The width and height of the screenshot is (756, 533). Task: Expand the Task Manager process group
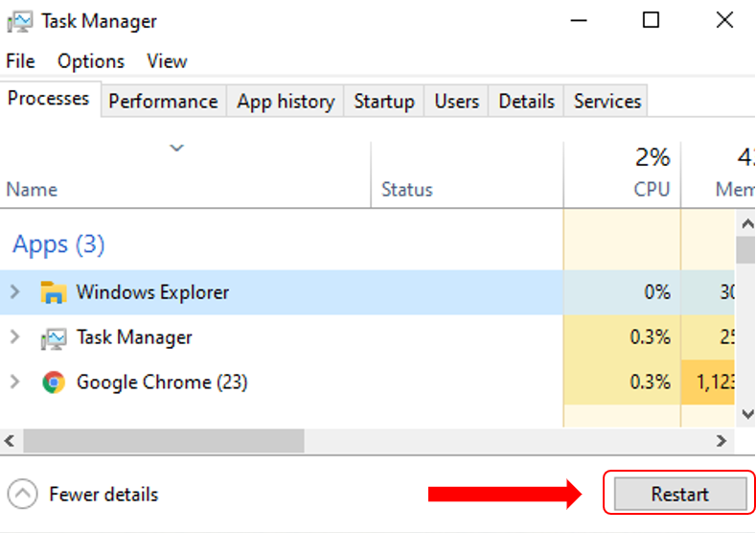point(15,336)
